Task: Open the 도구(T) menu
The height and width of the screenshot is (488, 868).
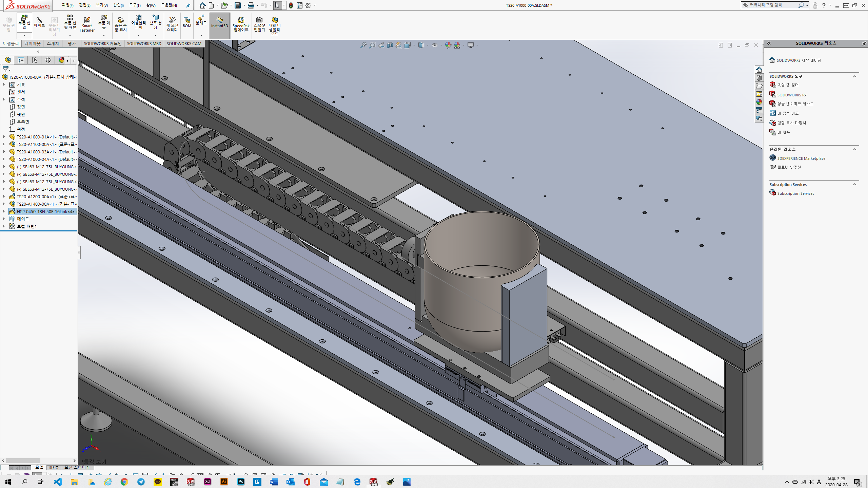Action: click(135, 5)
